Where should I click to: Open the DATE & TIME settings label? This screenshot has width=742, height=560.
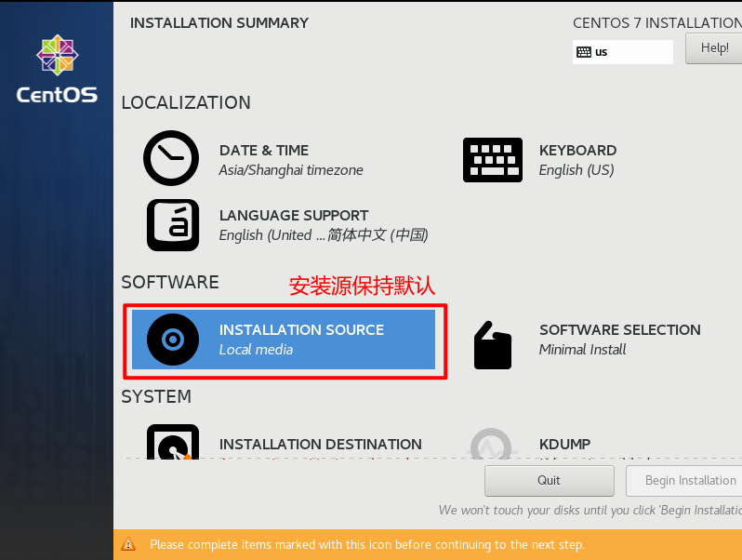pos(263,151)
